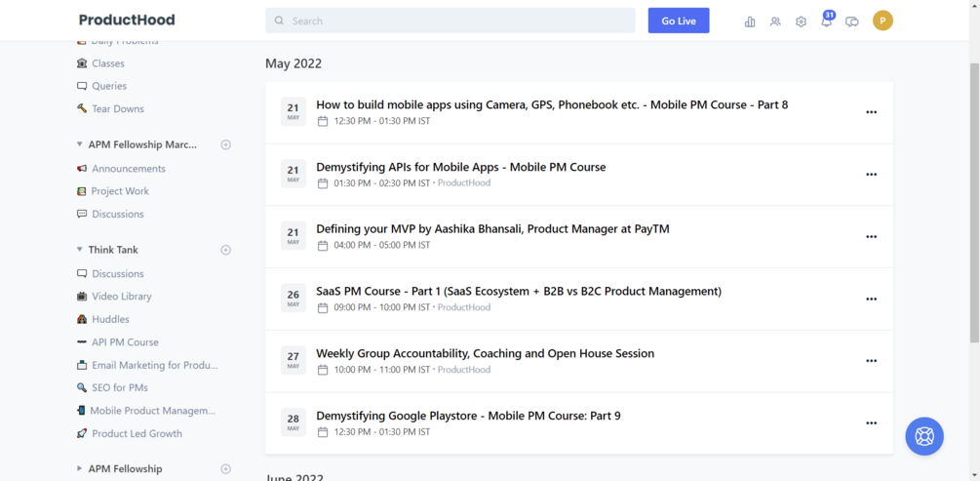Open notifications bell with 31 badge

click(827, 20)
